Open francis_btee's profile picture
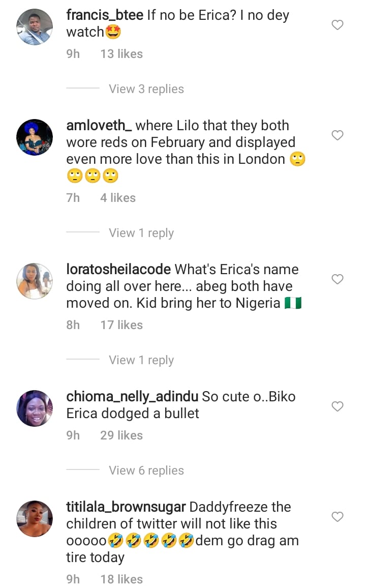 pos(35,27)
